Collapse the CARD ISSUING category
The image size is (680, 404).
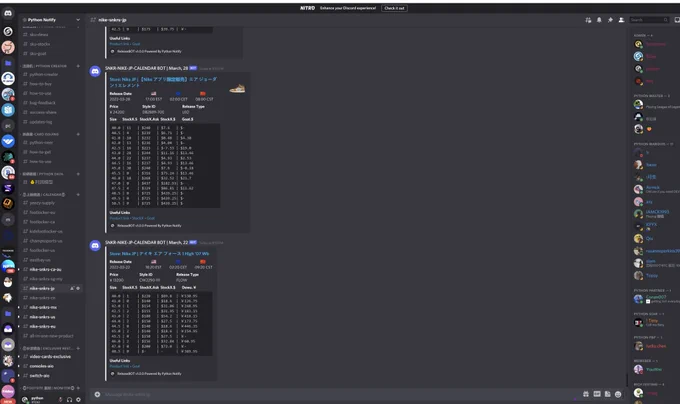tap(41, 134)
